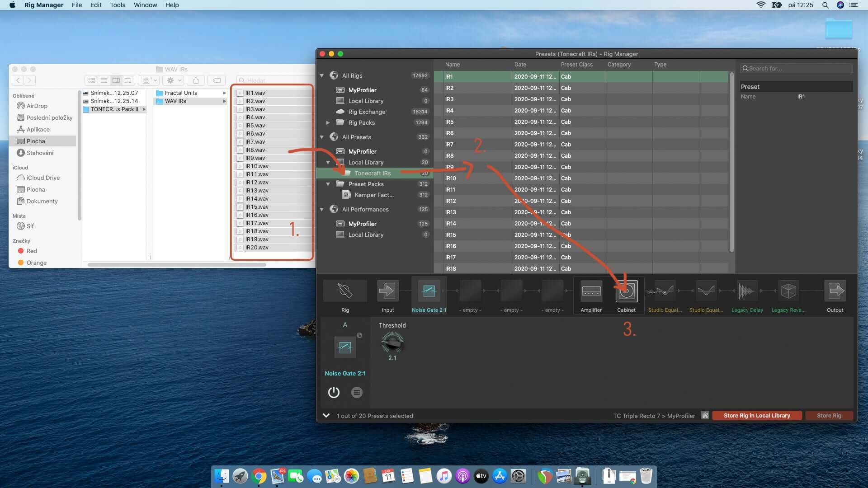Switch Finder to list view

pos(104,80)
